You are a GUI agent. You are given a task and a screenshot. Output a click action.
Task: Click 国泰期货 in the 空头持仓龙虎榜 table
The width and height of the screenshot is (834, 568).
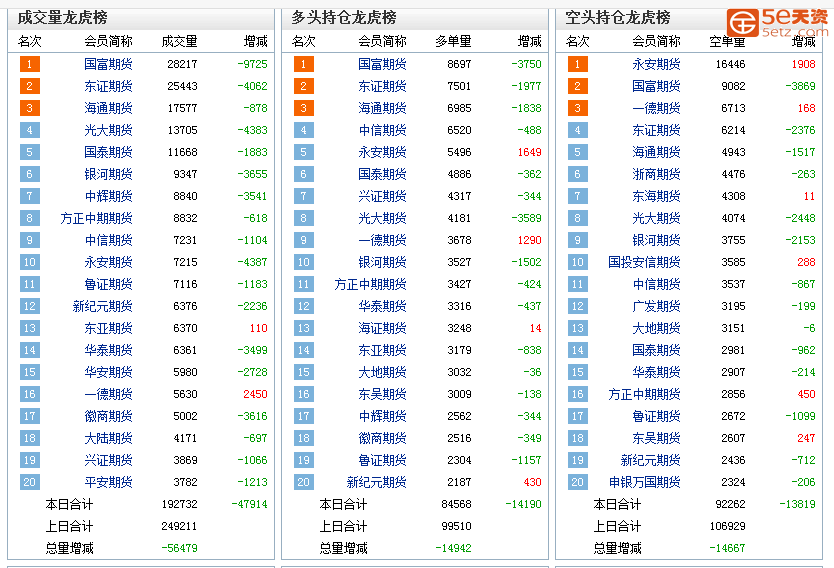pos(656,350)
